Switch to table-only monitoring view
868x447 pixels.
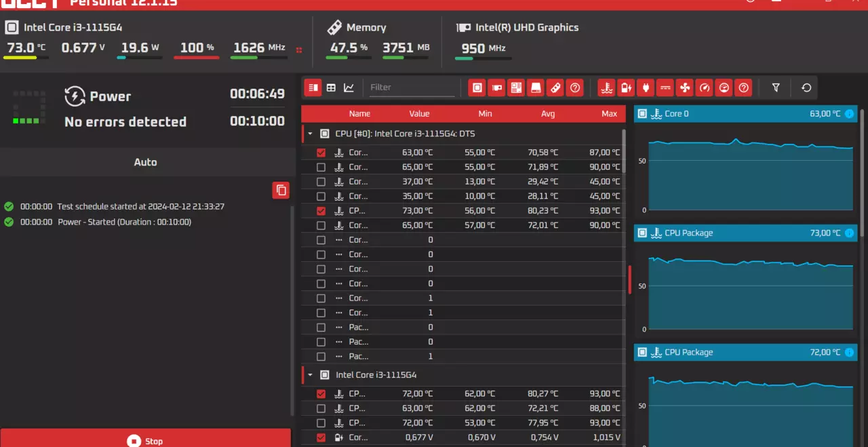coord(331,88)
